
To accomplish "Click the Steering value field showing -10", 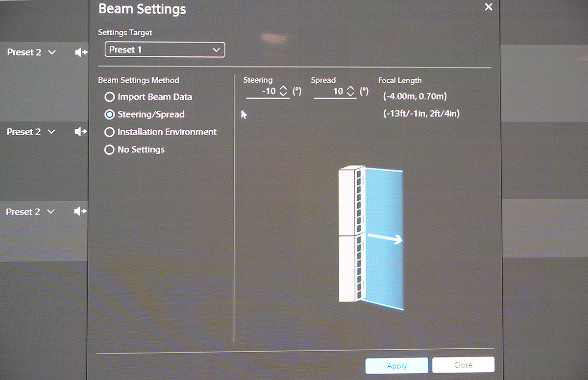I will [x=265, y=92].
